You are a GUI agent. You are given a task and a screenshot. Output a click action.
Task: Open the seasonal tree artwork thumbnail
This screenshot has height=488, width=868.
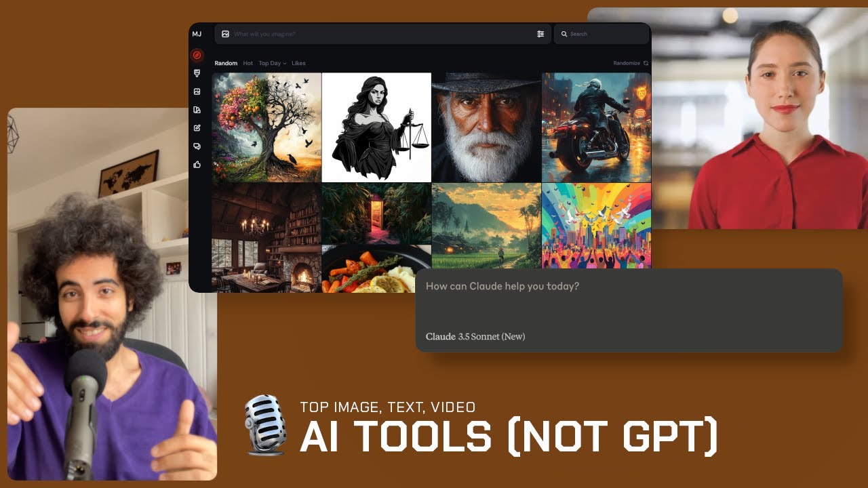267,127
